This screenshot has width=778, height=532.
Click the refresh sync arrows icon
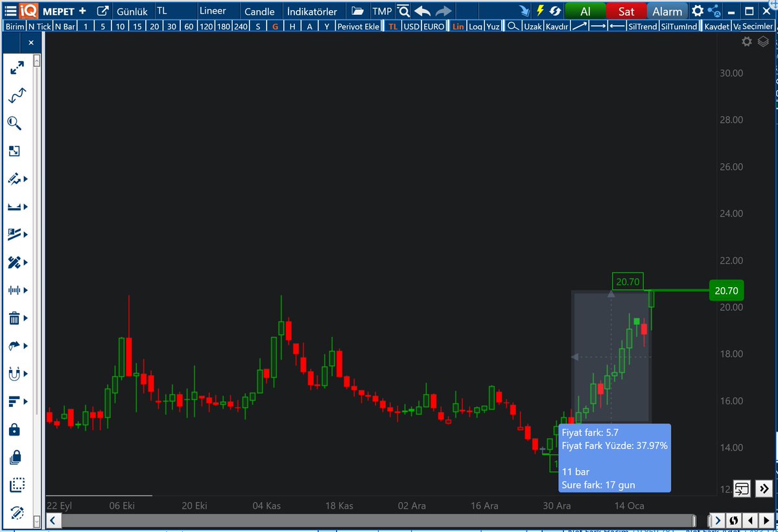(x=555, y=11)
